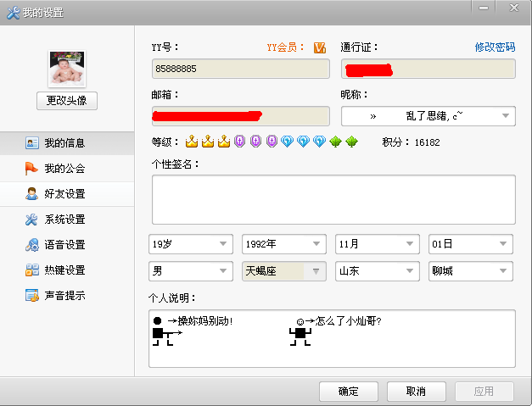Open the 系统设置 section
Screen dimensions: 532x406
(x=67, y=220)
